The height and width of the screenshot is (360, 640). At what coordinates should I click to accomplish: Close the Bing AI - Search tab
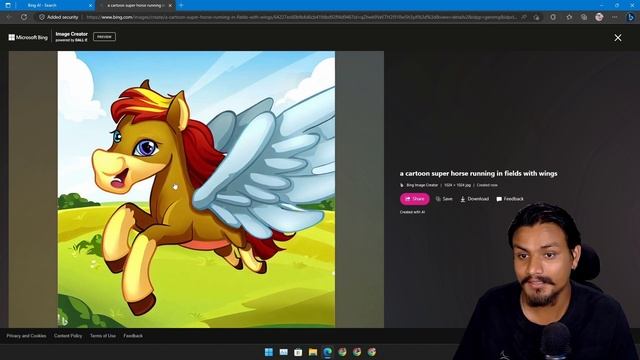[x=90, y=5]
